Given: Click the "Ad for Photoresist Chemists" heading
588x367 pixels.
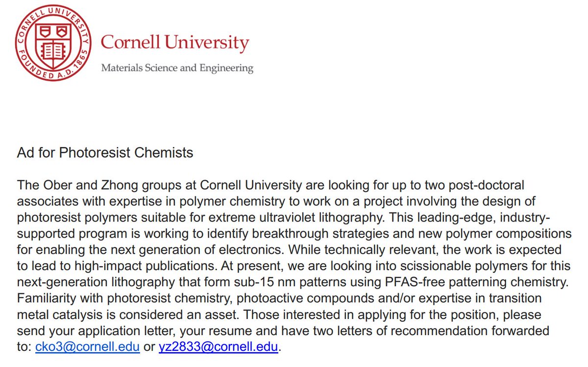Looking at the screenshot, I should point(105,153).
